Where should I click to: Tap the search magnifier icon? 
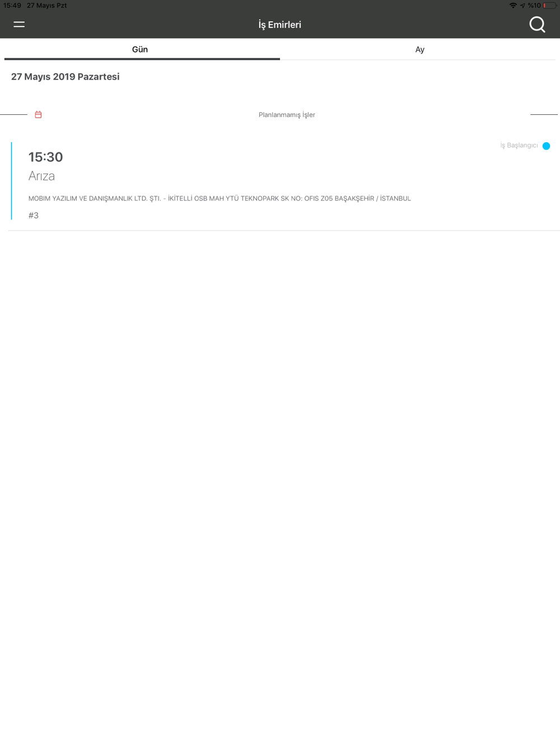tap(537, 24)
